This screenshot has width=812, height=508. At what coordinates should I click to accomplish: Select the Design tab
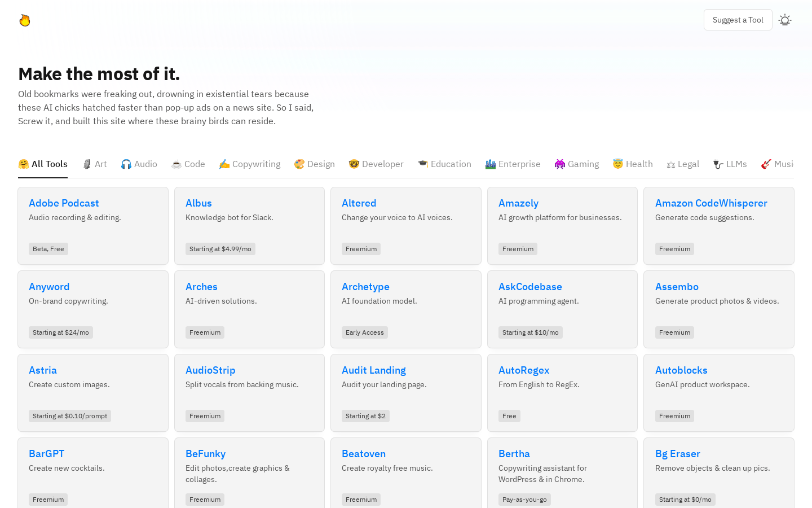(x=314, y=164)
